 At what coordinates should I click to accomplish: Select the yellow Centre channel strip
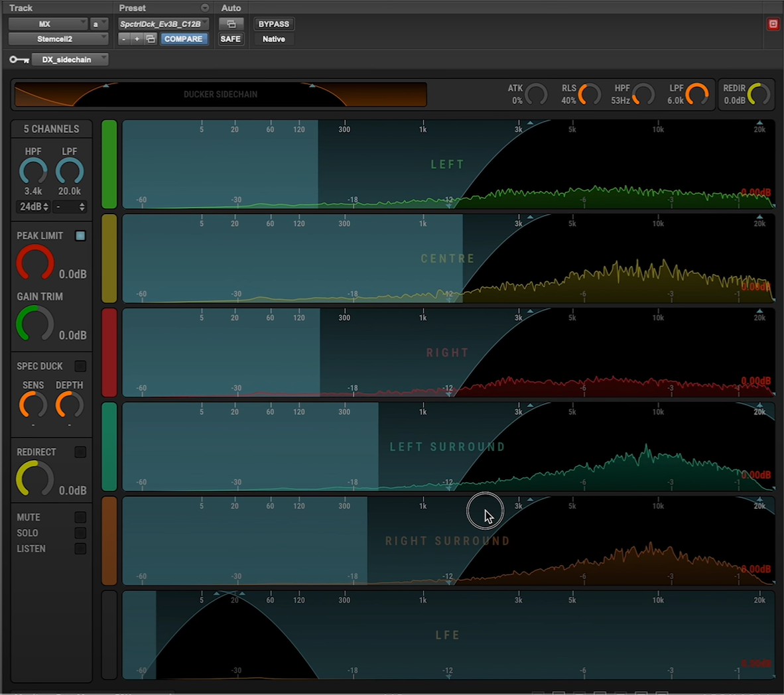(109, 259)
